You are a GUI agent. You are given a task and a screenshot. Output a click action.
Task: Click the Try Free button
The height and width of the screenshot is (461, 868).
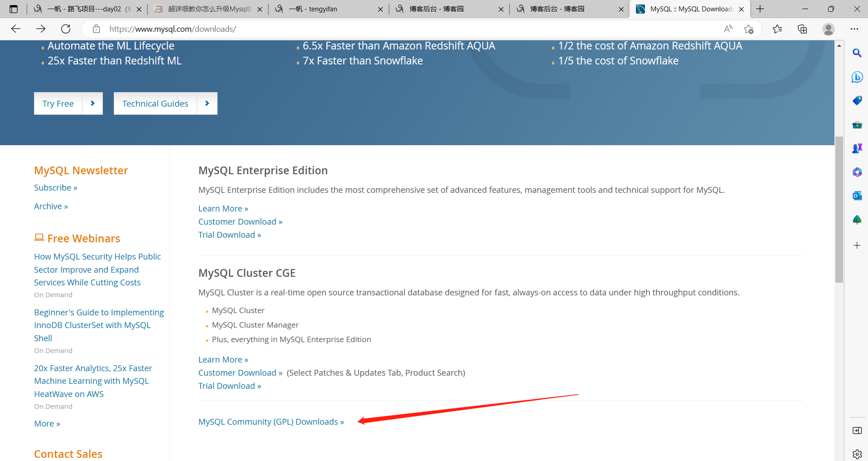(58, 103)
